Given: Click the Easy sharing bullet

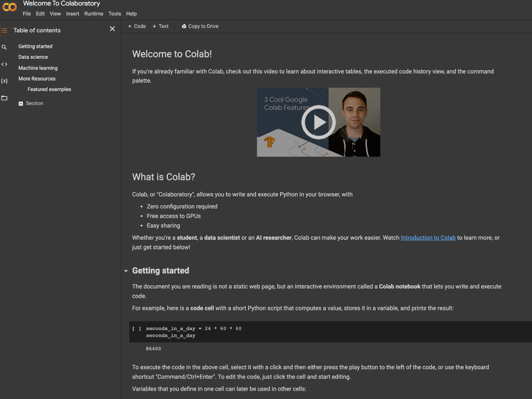Looking at the screenshot, I should tap(163, 226).
